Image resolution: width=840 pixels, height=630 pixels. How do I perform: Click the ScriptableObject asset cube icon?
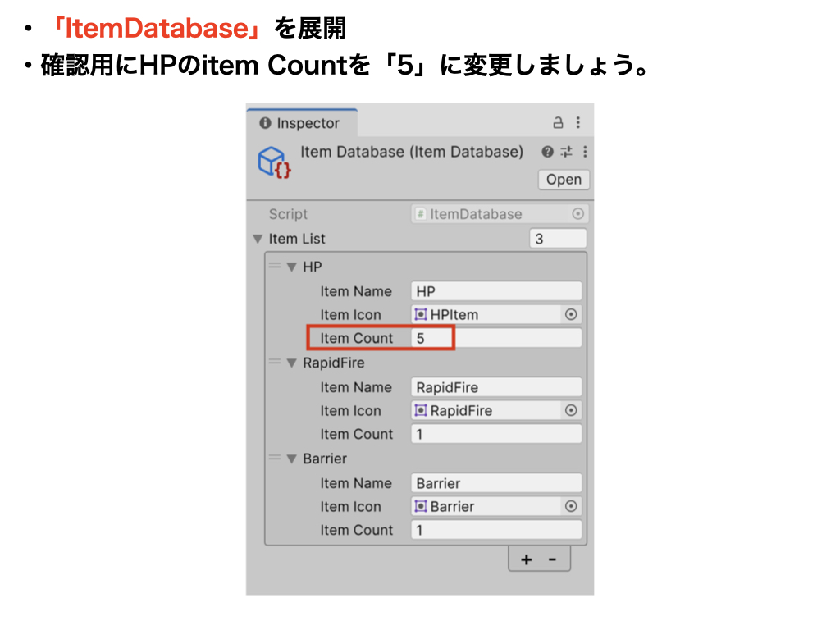pos(274,162)
